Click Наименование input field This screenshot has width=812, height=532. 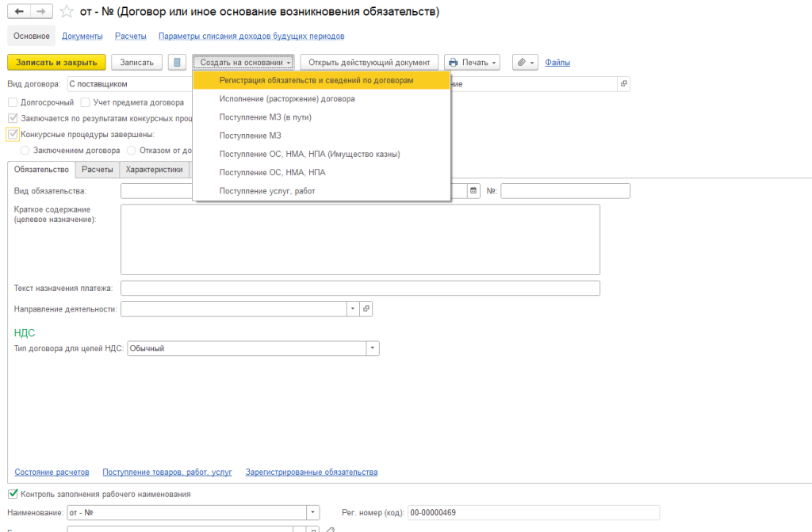point(186,512)
